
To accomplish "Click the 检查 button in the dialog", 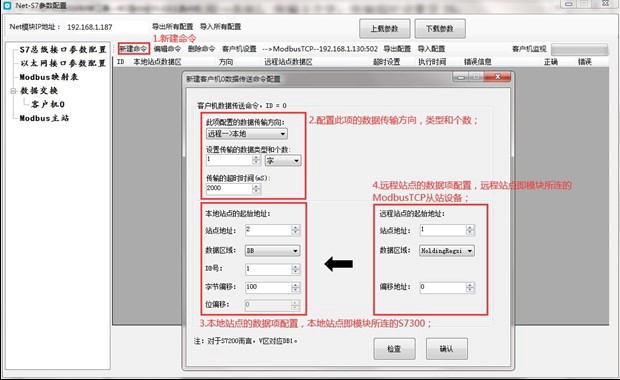I will tap(394, 349).
